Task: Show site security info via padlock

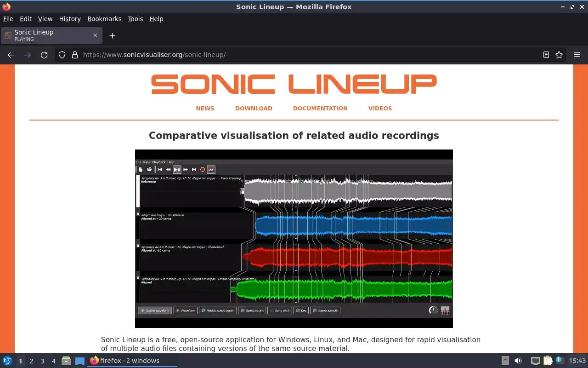Action: [x=75, y=55]
